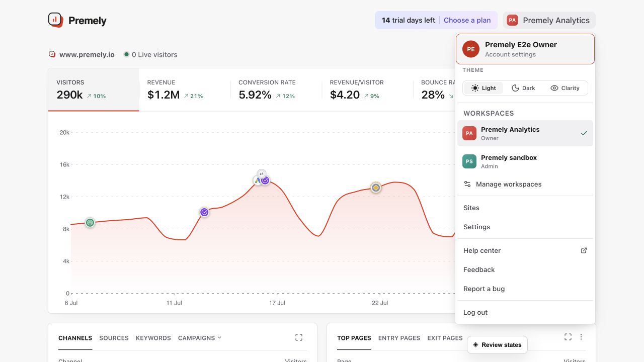644x362 pixels.
Task: Click the yellow diamond marker near 22 Jul
Action: tap(375, 188)
